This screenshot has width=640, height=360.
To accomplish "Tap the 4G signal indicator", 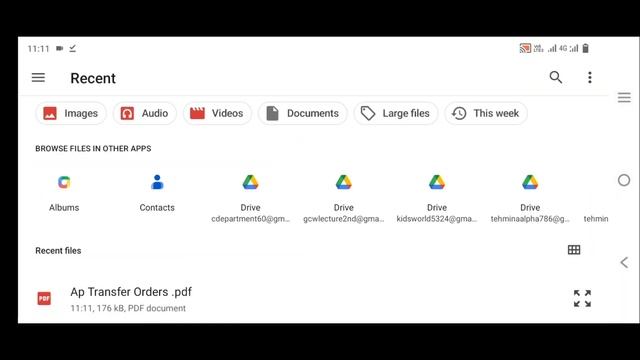I will [x=563, y=48].
